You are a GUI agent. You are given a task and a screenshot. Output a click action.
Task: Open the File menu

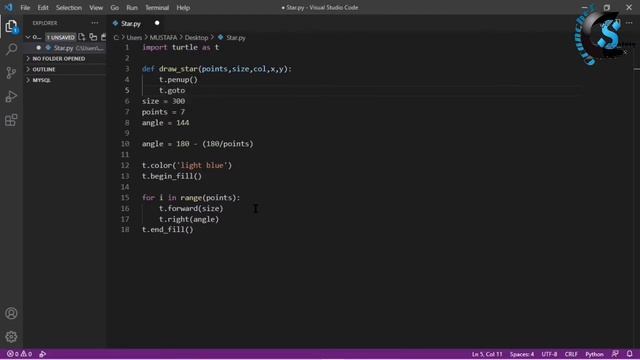coord(25,8)
